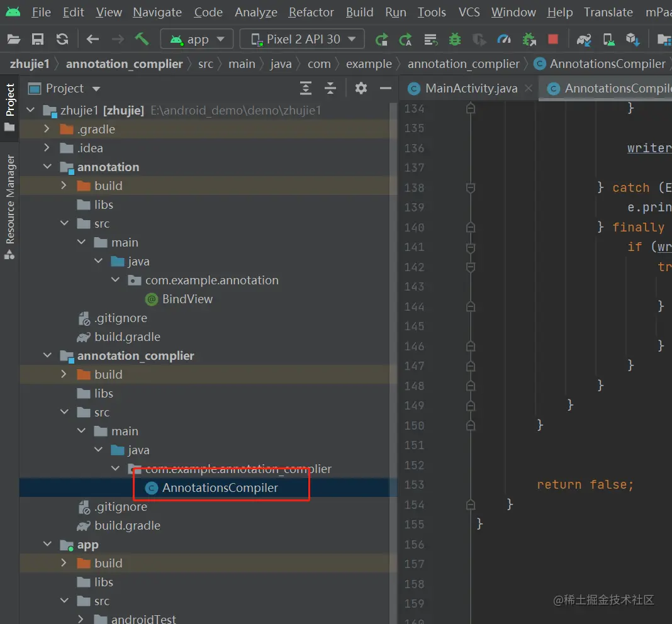Image resolution: width=672 pixels, height=624 pixels.
Task: Open the File menu
Action: [x=41, y=12]
